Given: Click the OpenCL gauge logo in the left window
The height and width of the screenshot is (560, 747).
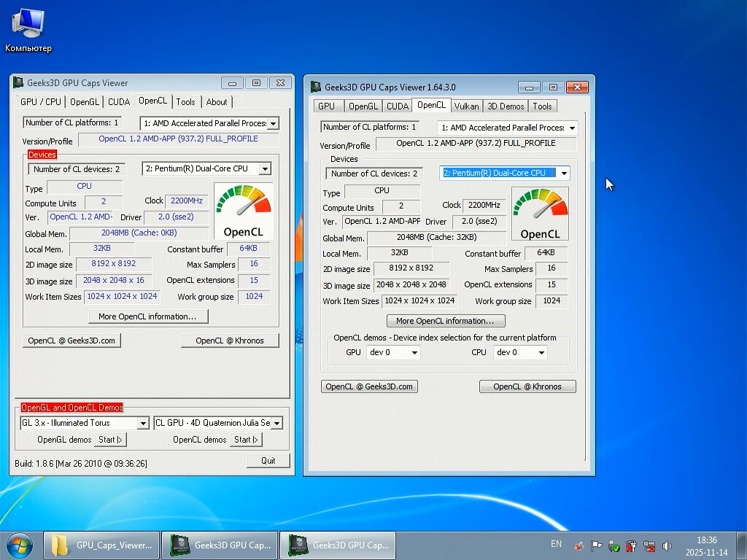Looking at the screenshot, I should point(243,211).
